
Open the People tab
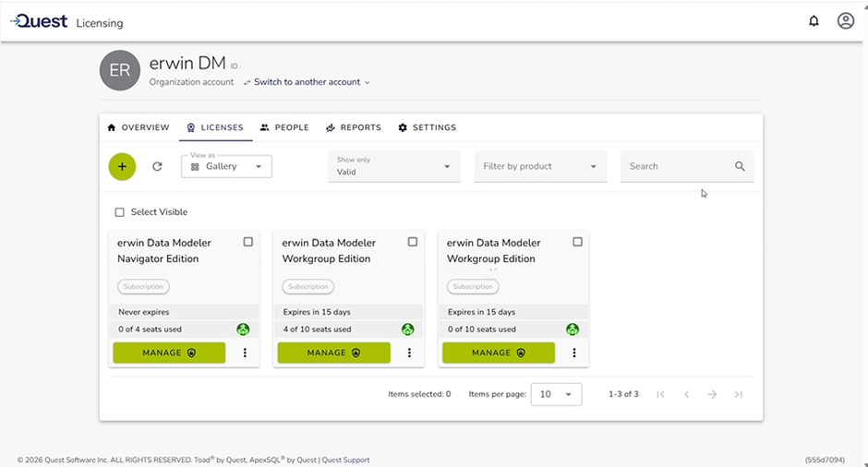(x=284, y=127)
